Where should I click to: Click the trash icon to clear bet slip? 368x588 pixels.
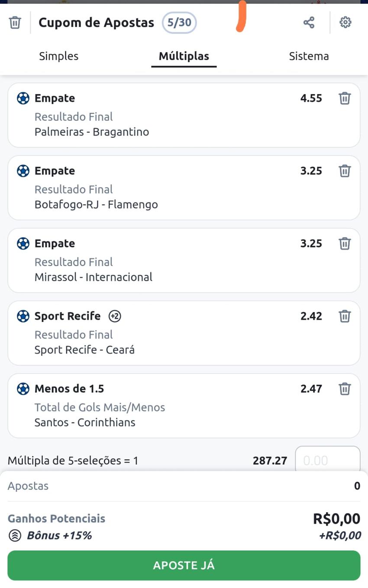[15, 23]
